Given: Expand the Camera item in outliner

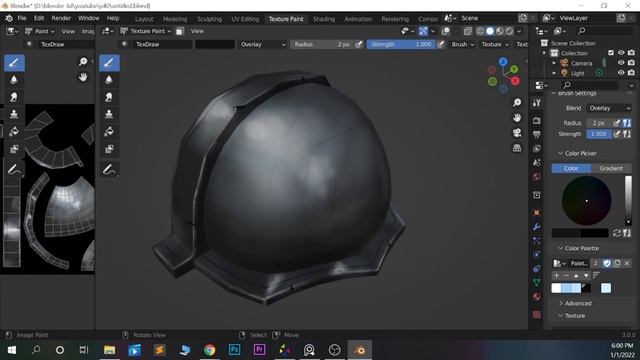Looking at the screenshot, I should [554, 63].
